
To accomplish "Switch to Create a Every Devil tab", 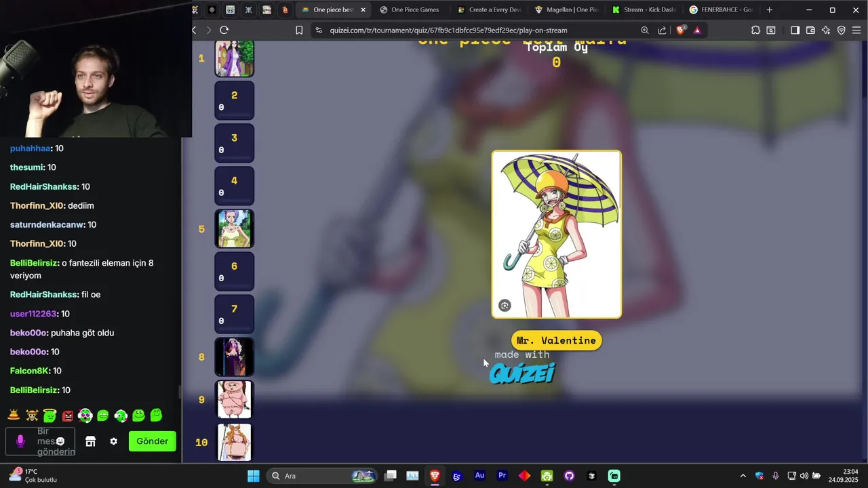I will coord(490,10).
